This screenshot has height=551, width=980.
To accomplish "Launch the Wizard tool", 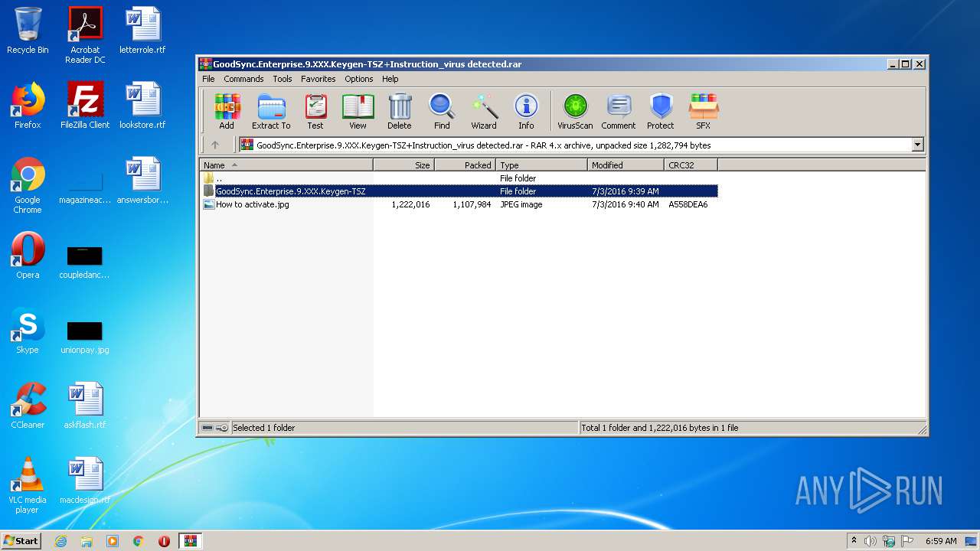I will click(x=484, y=112).
